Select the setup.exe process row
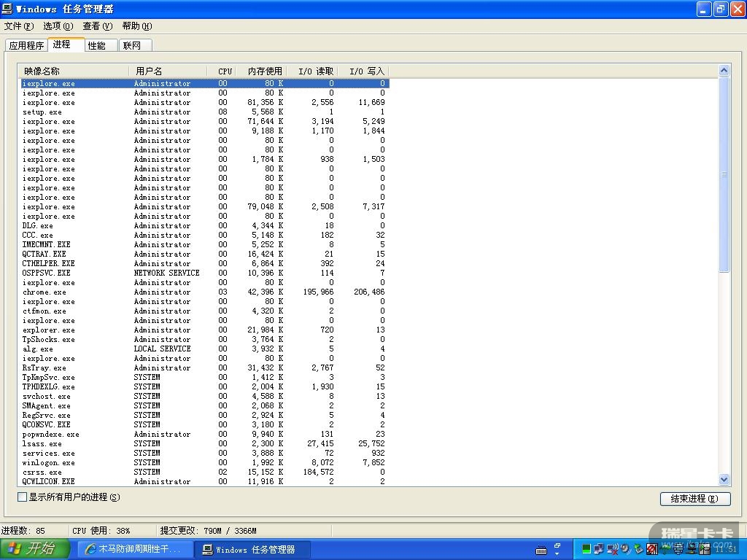 [x=205, y=112]
